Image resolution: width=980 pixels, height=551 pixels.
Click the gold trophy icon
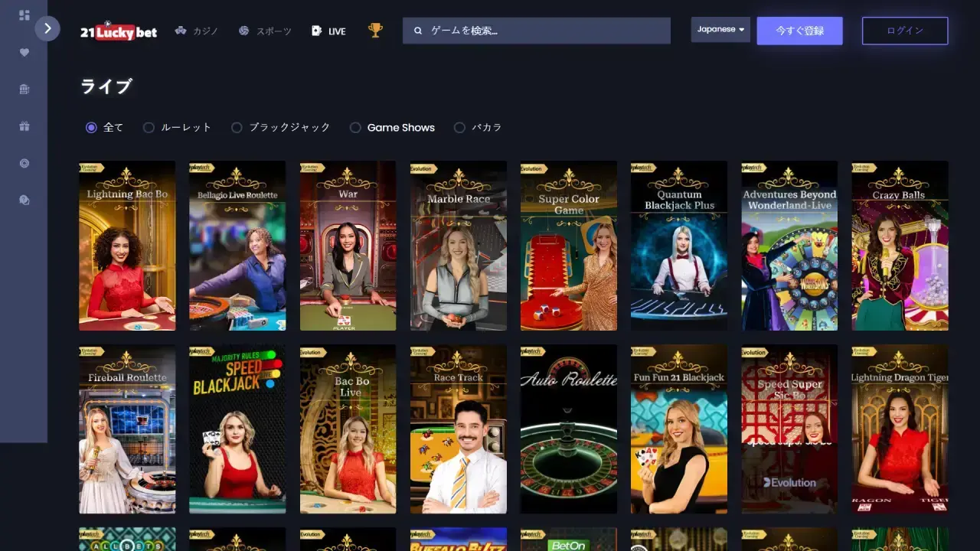tap(375, 31)
